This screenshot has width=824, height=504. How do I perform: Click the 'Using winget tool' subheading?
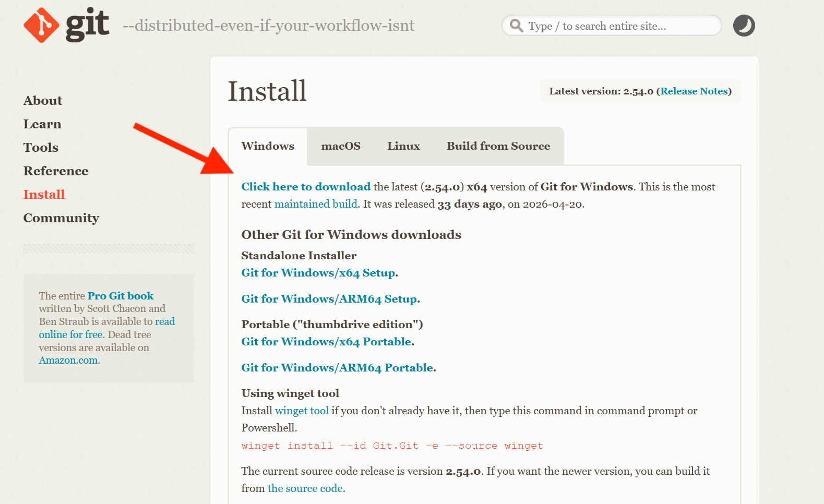(290, 393)
